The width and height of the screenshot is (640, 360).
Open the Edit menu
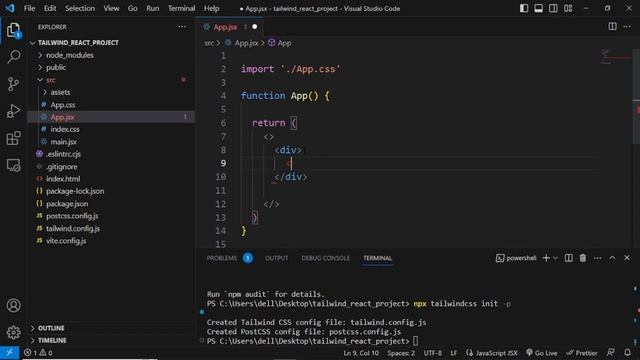pos(50,8)
